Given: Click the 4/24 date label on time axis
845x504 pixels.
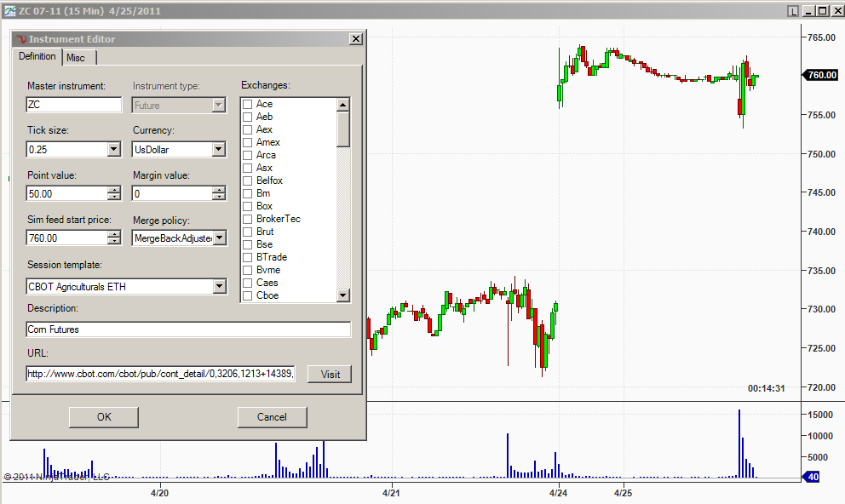Looking at the screenshot, I should pyautogui.click(x=558, y=493).
